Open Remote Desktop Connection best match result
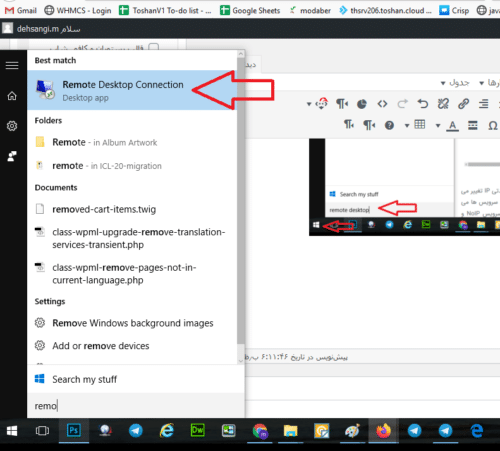 click(132, 90)
